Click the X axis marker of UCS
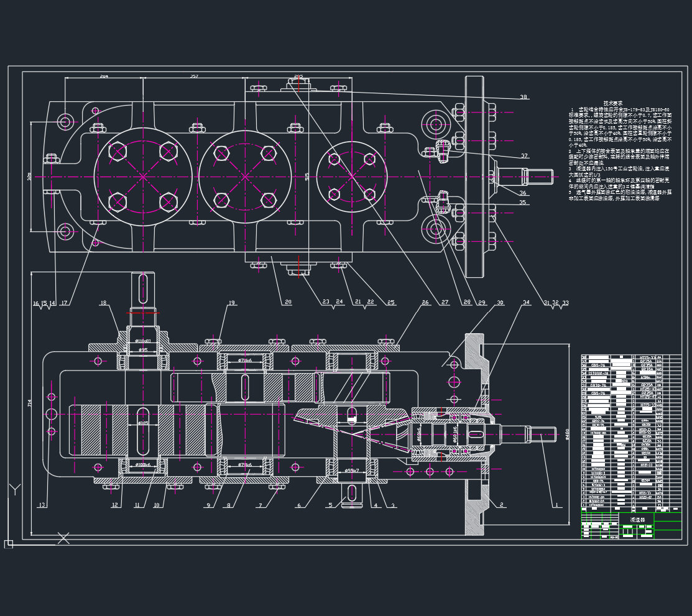Image resolution: width=692 pixels, height=616 pixels. coord(63,538)
